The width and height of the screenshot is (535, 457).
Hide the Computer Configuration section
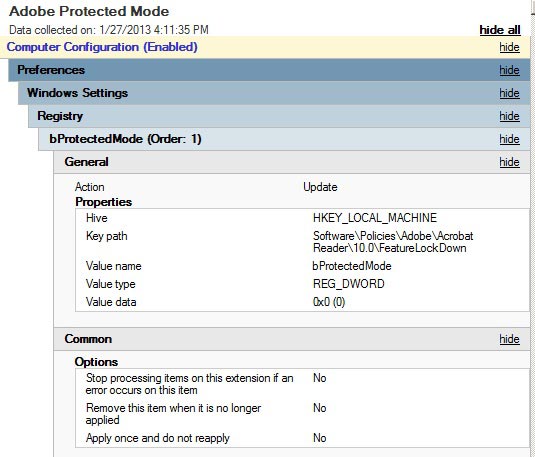pos(509,47)
